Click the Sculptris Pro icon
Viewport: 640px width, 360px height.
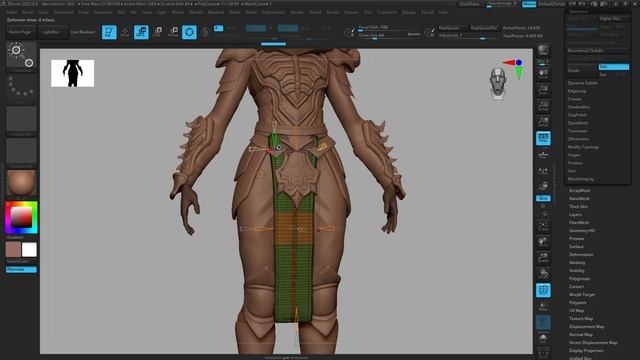pyautogui.click(x=205, y=32)
